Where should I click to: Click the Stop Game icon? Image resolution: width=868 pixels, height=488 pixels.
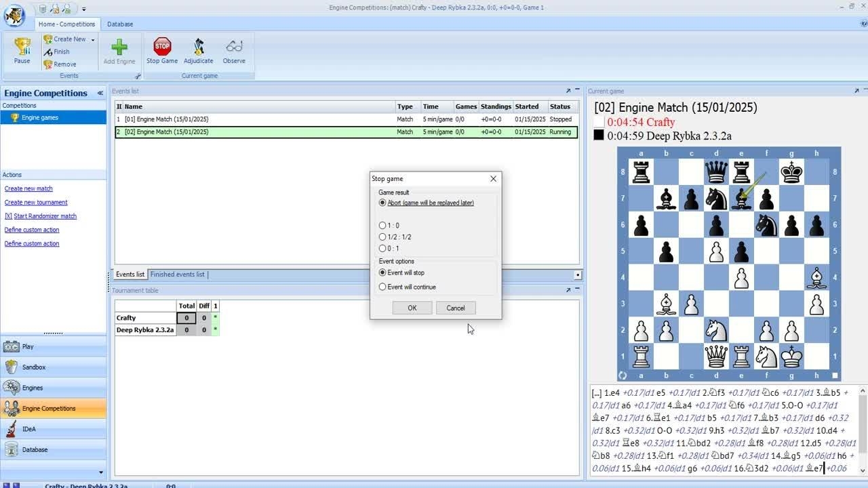click(x=162, y=47)
